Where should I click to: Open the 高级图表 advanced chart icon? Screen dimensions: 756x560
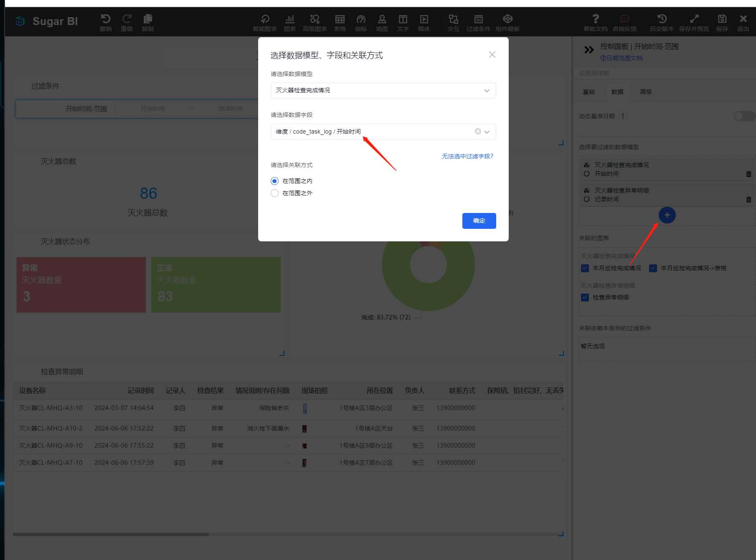click(315, 19)
